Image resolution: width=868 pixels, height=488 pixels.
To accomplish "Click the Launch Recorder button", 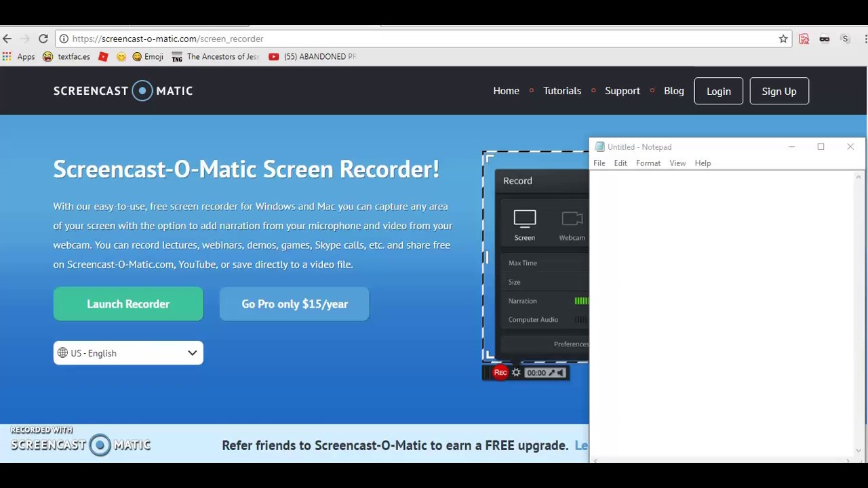I will 128,304.
